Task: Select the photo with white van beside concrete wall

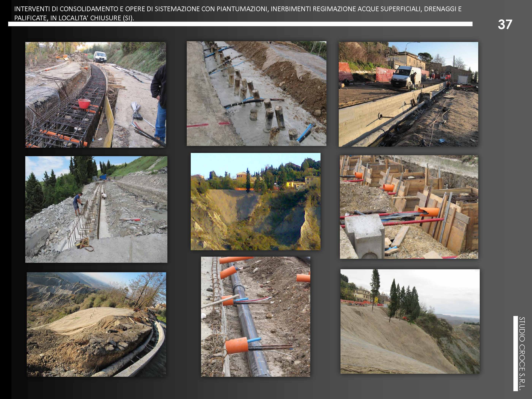Action: (x=408, y=94)
